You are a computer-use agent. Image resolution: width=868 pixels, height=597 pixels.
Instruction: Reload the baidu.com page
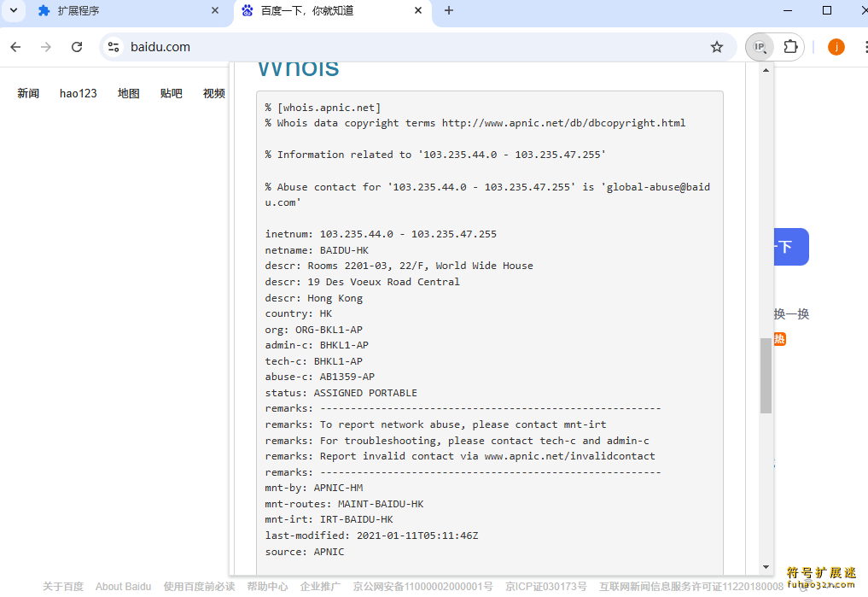pyautogui.click(x=77, y=47)
